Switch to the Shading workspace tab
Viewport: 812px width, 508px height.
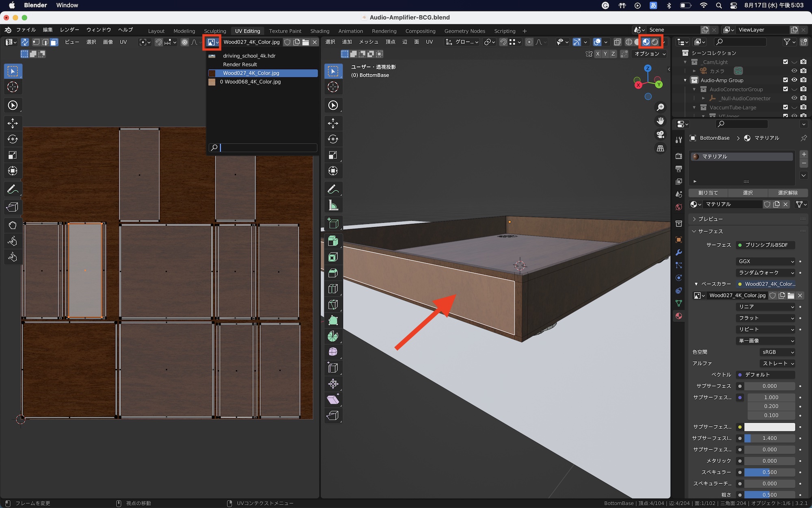(x=320, y=31)
